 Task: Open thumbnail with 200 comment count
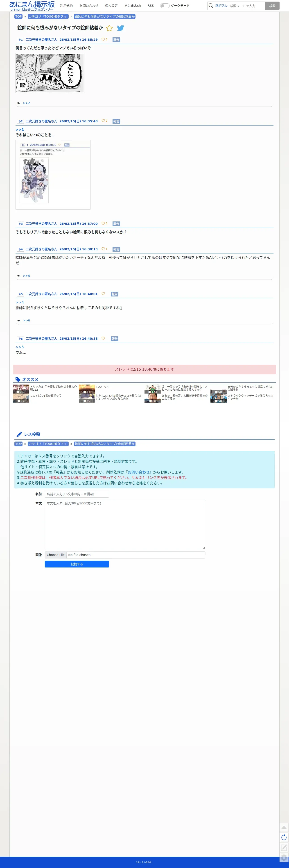(x=21, y=389)
